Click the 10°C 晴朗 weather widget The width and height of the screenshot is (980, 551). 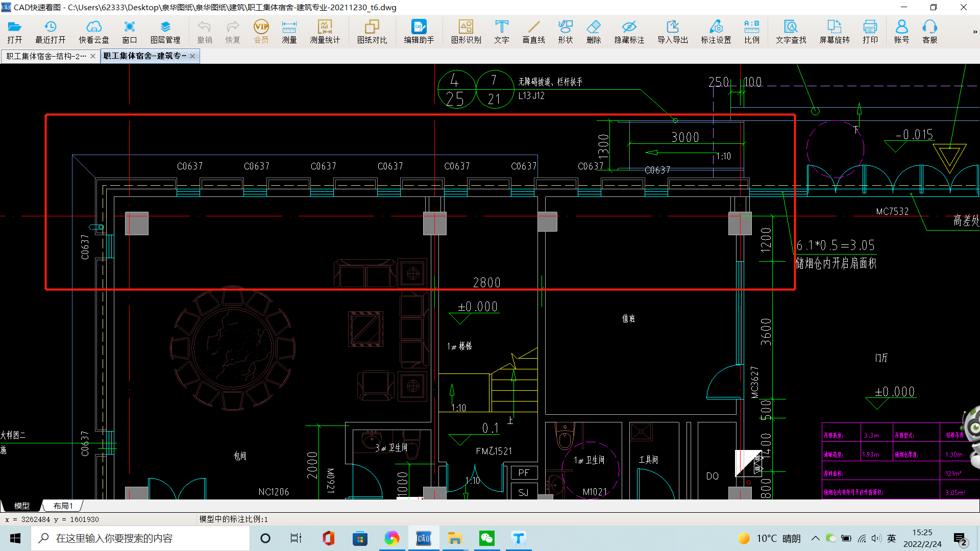pos(769,538)
